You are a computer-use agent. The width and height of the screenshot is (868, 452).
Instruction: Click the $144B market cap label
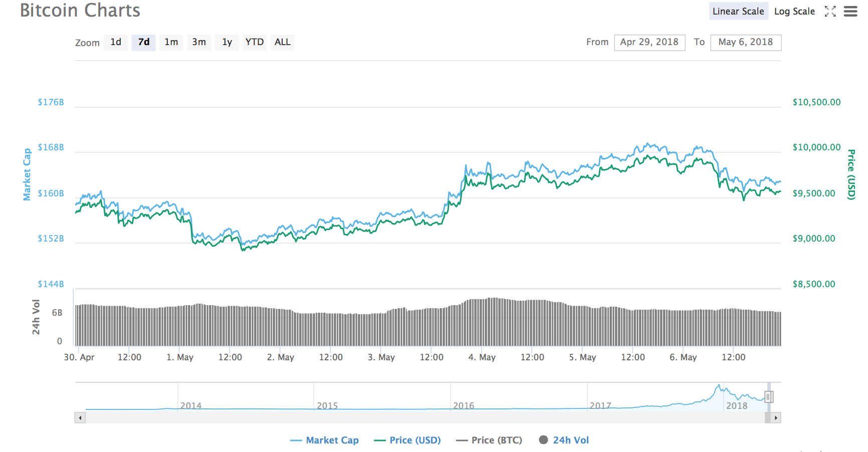(51, 284)
